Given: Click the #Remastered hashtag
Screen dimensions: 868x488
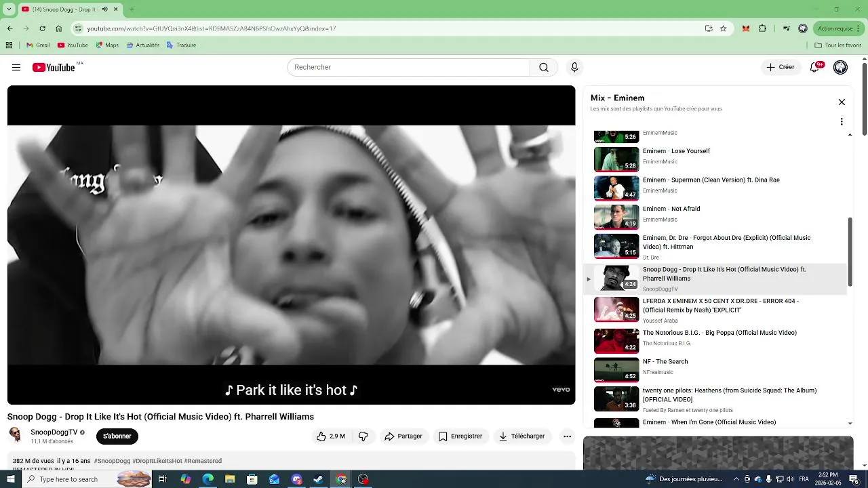Looking at the screenshot, I should 203,461.
